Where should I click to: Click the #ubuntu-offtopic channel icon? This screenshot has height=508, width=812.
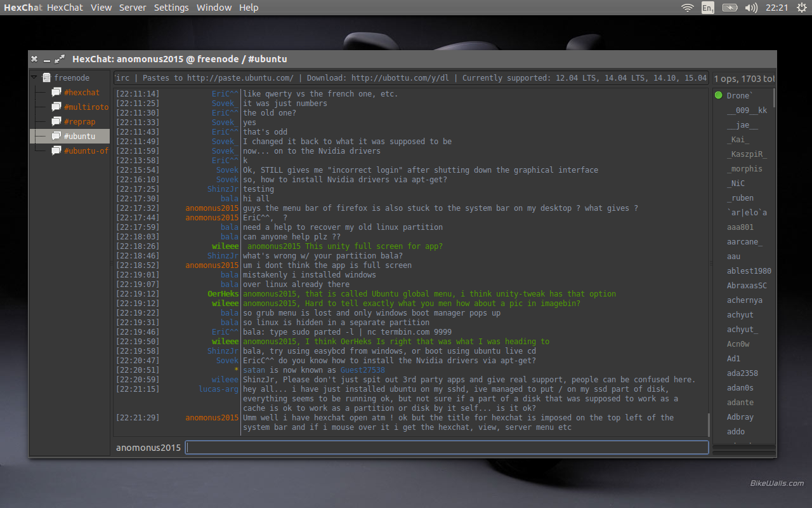[x=56, y=151]
